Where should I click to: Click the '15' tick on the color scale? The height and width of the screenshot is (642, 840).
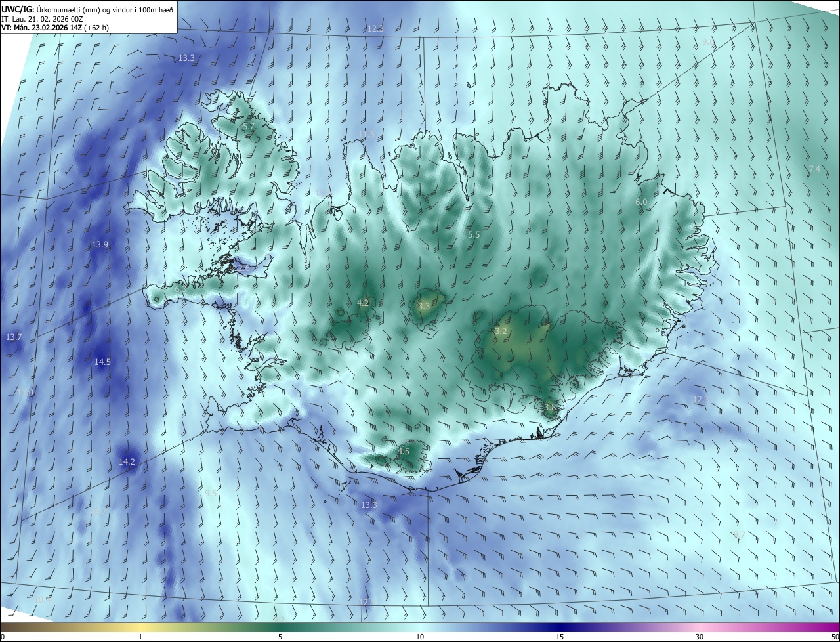[560, 637]
